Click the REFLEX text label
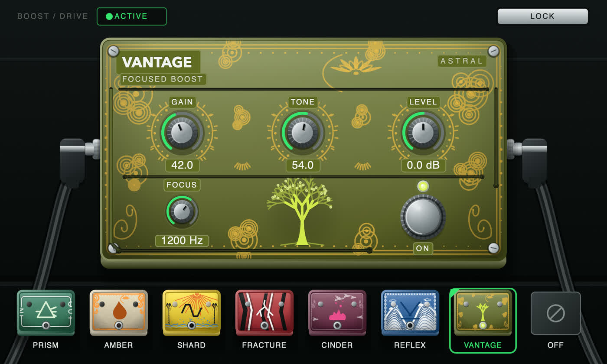This screenshot has height=364, width=607. point(410,345)
